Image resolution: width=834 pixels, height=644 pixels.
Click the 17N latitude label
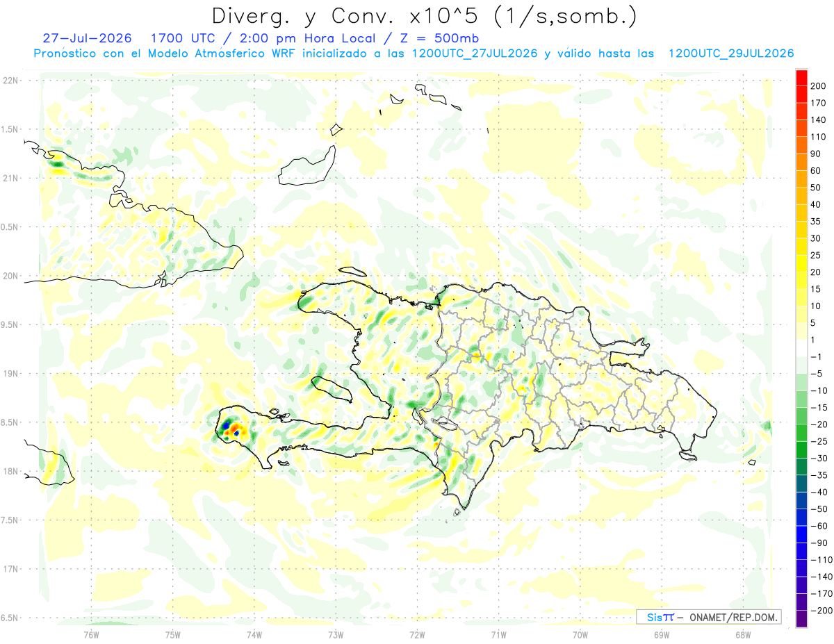pyautogui.click(x=10, y=569)
